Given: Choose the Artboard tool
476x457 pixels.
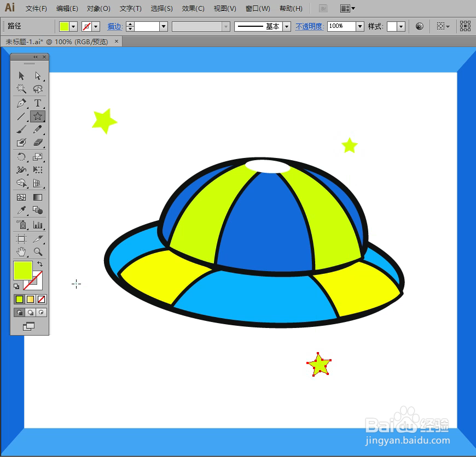Looking at the screenshot, I should click(x=21, y=239).
